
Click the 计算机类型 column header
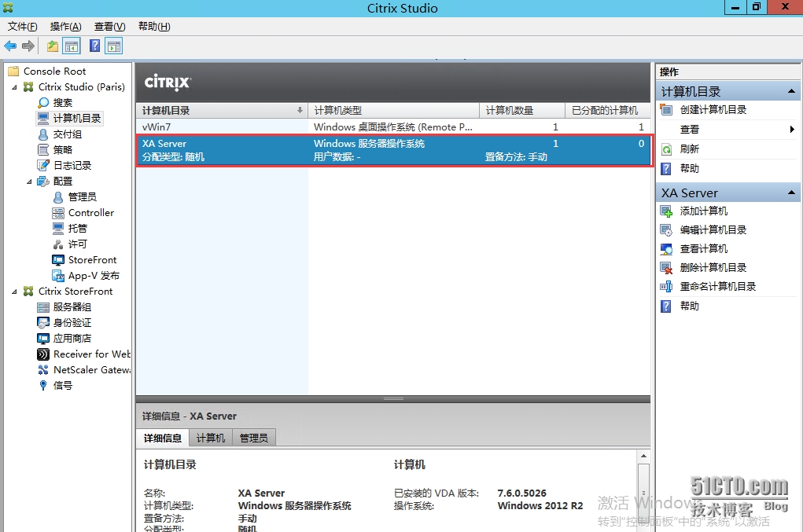393,111
